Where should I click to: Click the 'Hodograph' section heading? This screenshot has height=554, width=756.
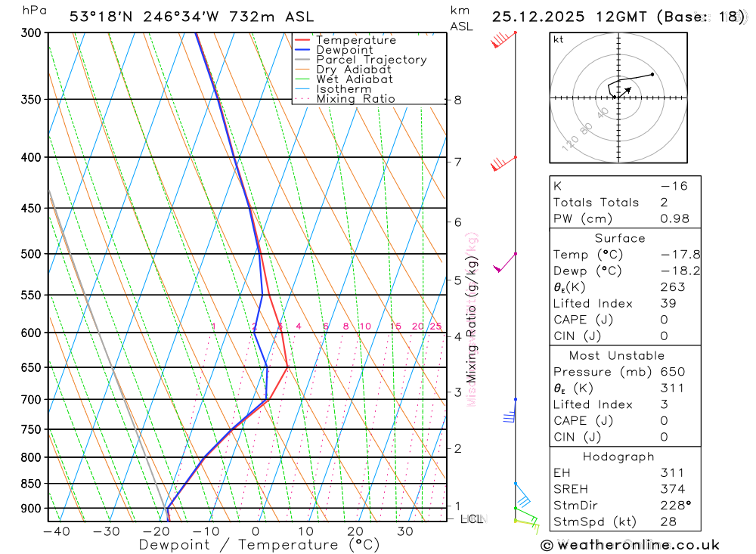(x=618, y=457)
